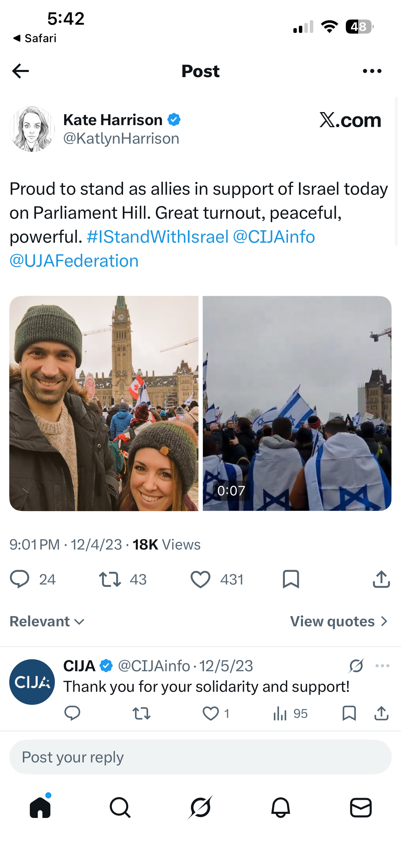The width and height of the screenshot is (401, 868).
Task: Open the @UJAFederation mention
Action: (74, 261)
